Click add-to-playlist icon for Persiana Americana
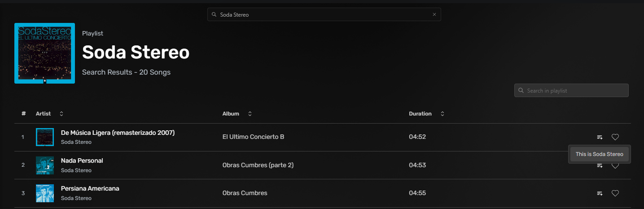 600,193
